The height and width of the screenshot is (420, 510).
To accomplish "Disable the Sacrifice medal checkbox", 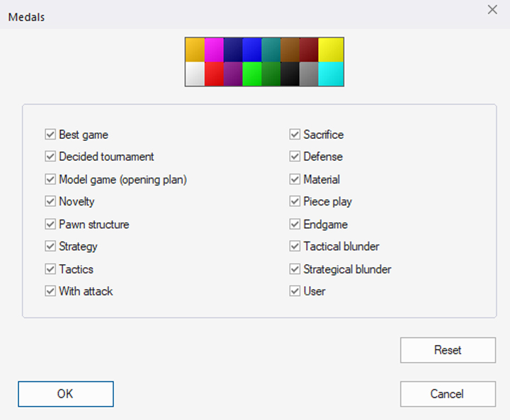I will point(295,135).
